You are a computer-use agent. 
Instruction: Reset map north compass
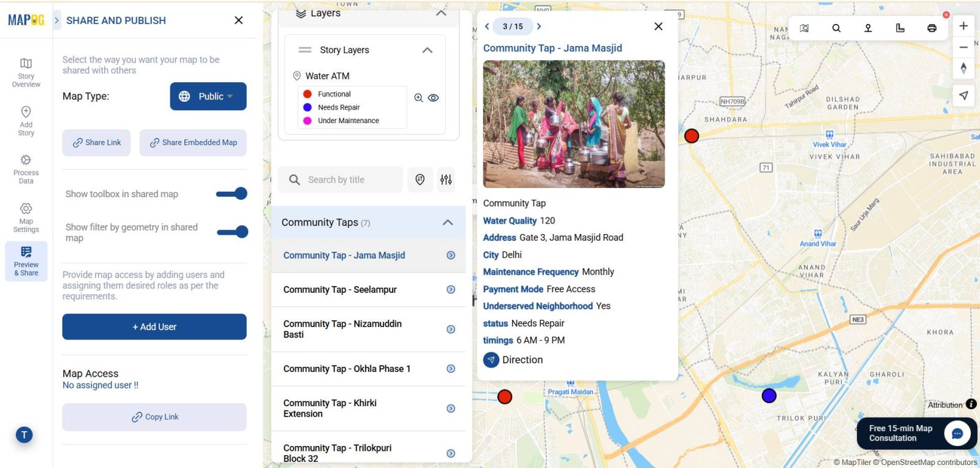tap(963, 68)
